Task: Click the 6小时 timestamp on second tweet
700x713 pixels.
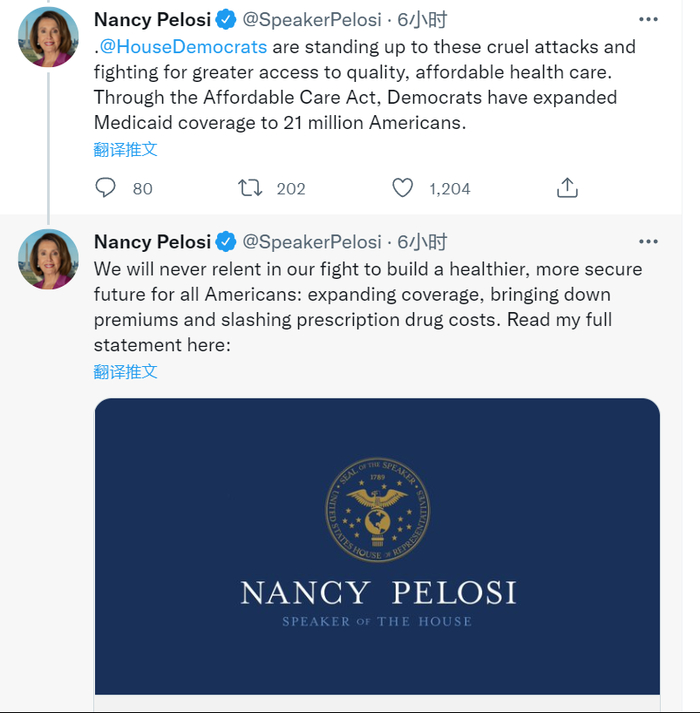Action: click(422, 242)
